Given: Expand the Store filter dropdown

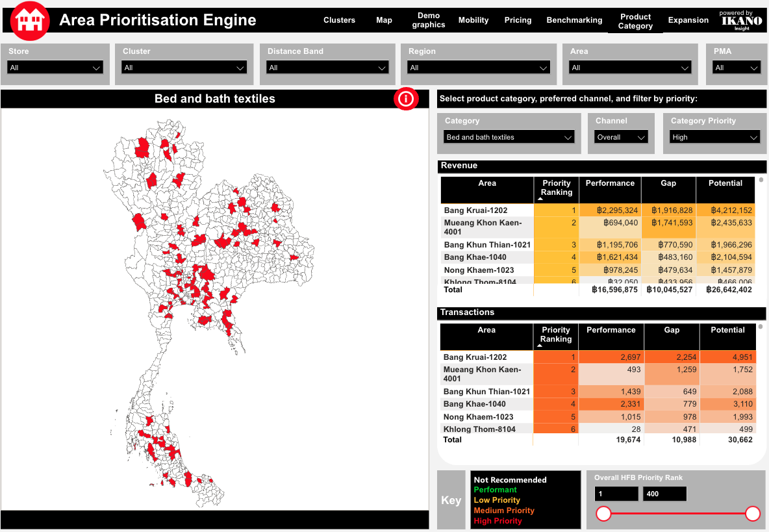Looking at the screenshot, I should (x=55, y=68).
